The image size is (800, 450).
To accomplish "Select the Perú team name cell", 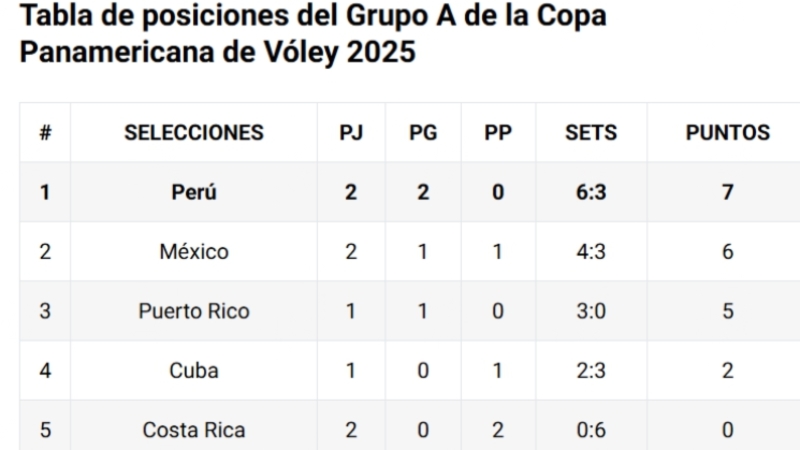I will click(194, 192).
